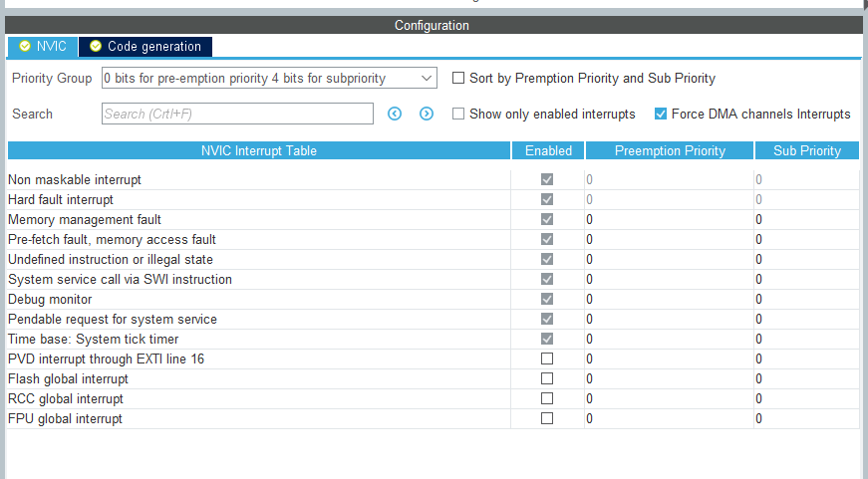Click the Sub Priority column header
This screenshot has width=868, height=479.
(x=807, y=150)
